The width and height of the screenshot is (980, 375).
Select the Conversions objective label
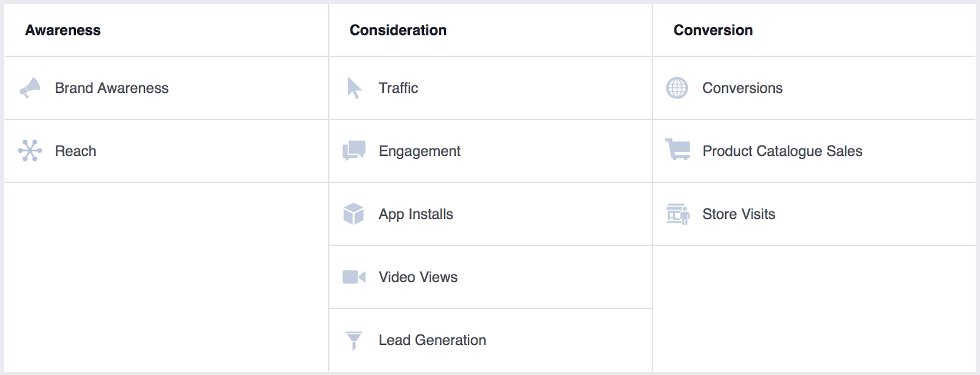[742, 88]
